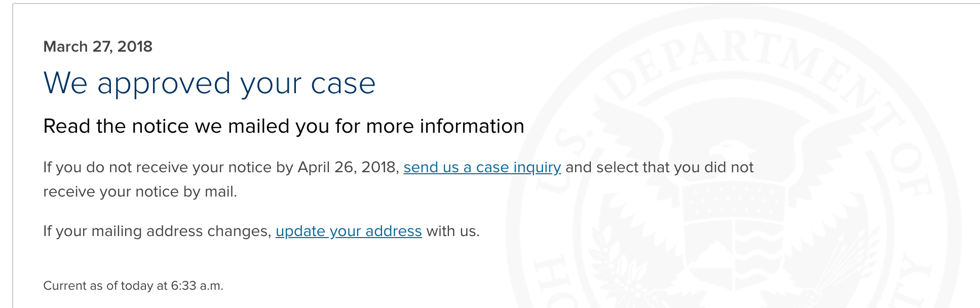
Task: Click the "6:33 a.m." time text
Action: coord(197,286)
